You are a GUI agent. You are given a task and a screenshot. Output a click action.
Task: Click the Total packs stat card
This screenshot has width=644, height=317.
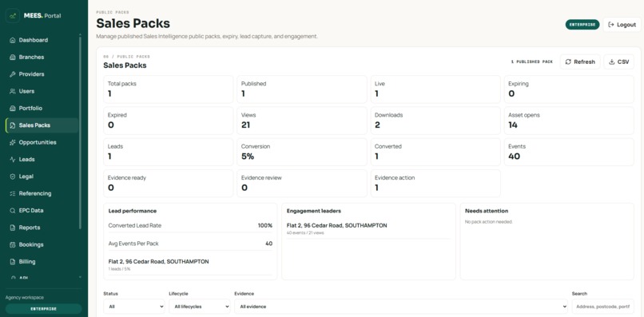tap(168, 89)
